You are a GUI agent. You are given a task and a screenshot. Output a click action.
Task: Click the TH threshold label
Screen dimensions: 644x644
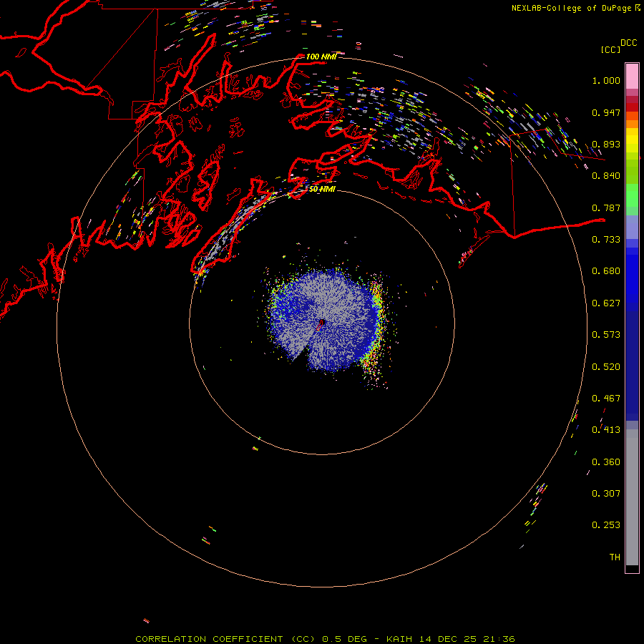tap(615, 557)
